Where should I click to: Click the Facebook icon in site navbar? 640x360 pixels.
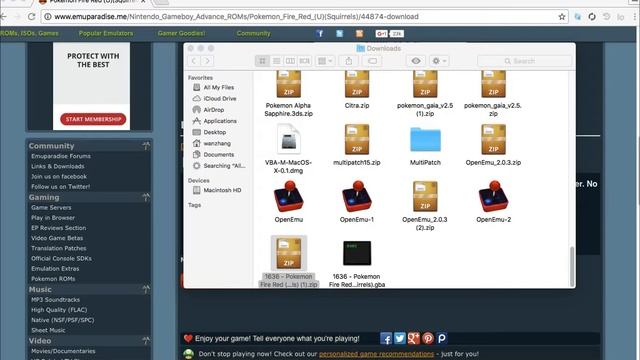pyautogui.click(x=320, y=33)
